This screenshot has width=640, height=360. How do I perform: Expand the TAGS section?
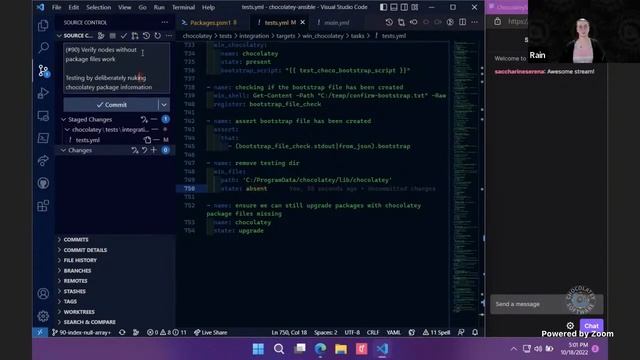pos(70,301)
